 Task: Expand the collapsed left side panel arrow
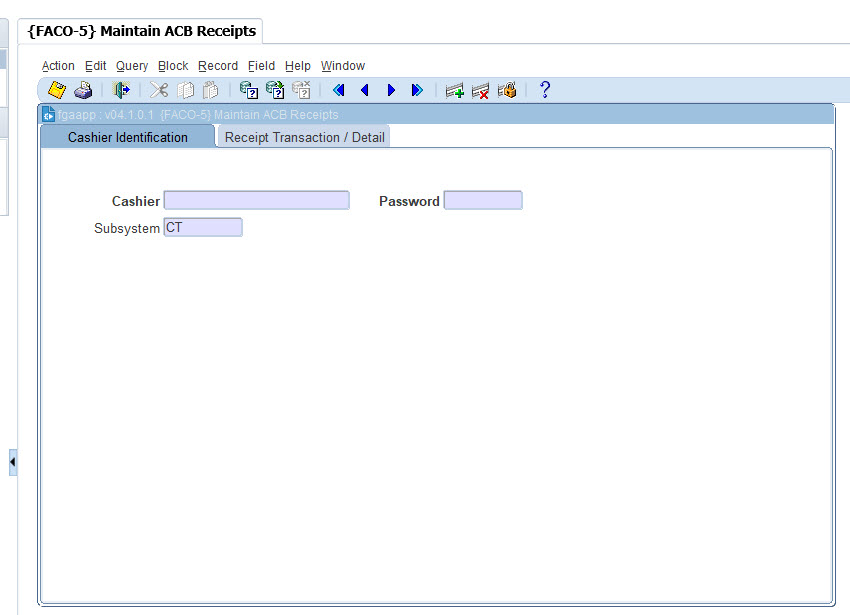click(13, 463)
